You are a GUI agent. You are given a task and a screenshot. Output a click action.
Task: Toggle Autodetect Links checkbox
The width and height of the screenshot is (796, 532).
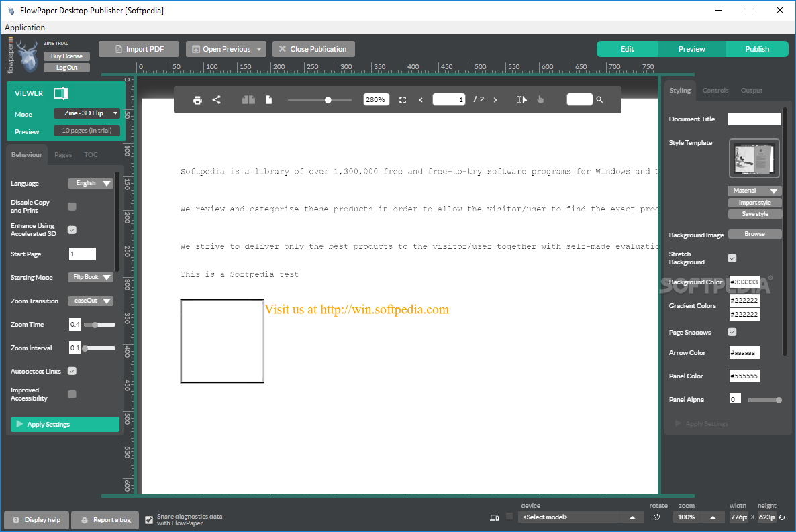tap(72, 371)
